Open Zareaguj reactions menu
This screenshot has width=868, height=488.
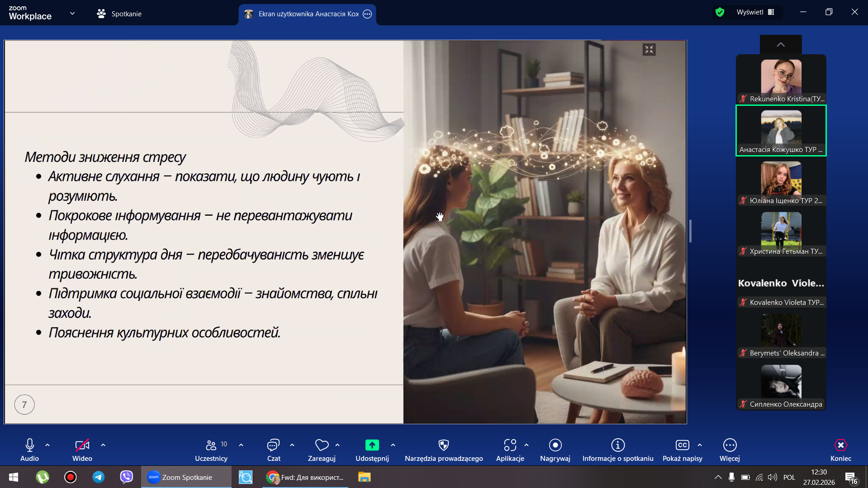[x=322, y=450]
